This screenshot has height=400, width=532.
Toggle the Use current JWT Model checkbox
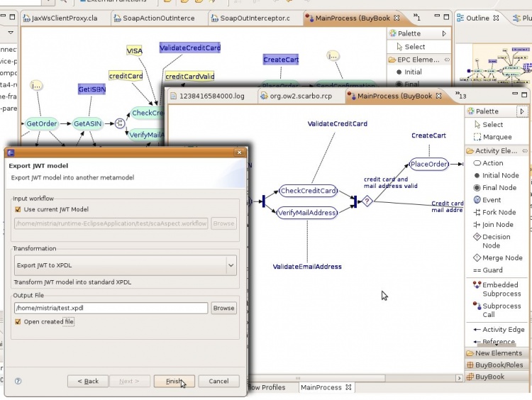tap(18, 209)
